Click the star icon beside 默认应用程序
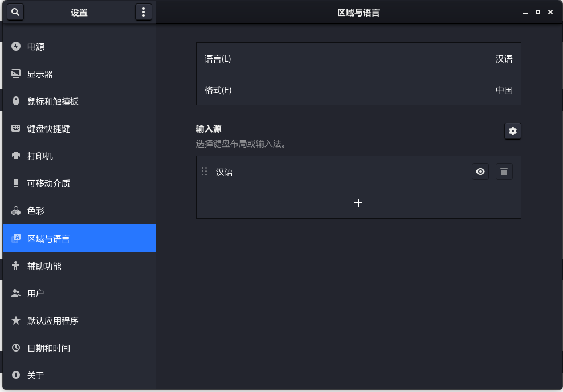Screen dimensions: 563x392 [x=16, y=320]
